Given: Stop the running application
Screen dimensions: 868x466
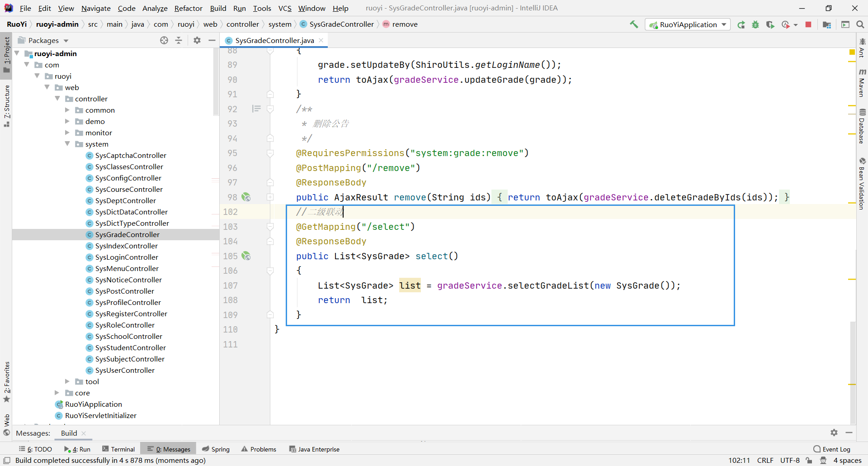Looking at the screenshot, I should (808, 24).
